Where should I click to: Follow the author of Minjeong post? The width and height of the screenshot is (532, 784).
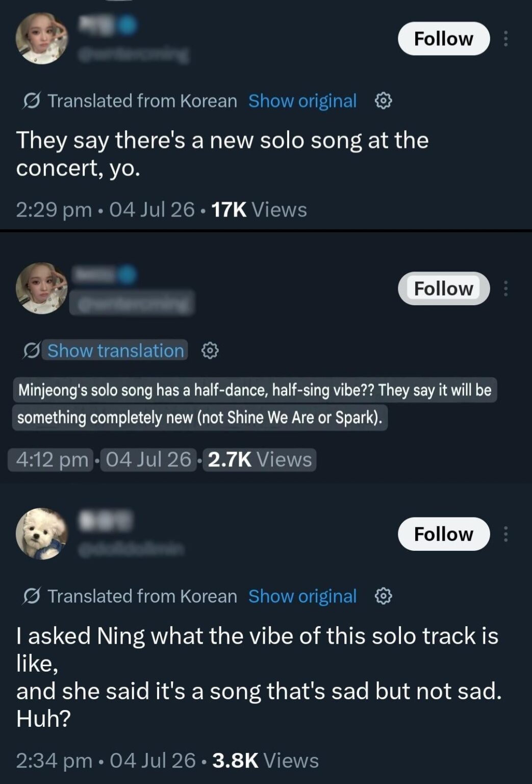click(444, 288)
